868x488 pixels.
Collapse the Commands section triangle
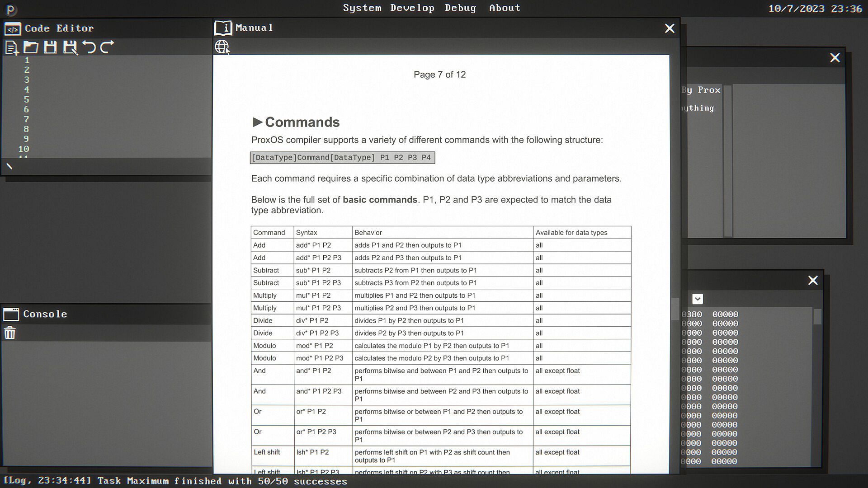(257, 122)
